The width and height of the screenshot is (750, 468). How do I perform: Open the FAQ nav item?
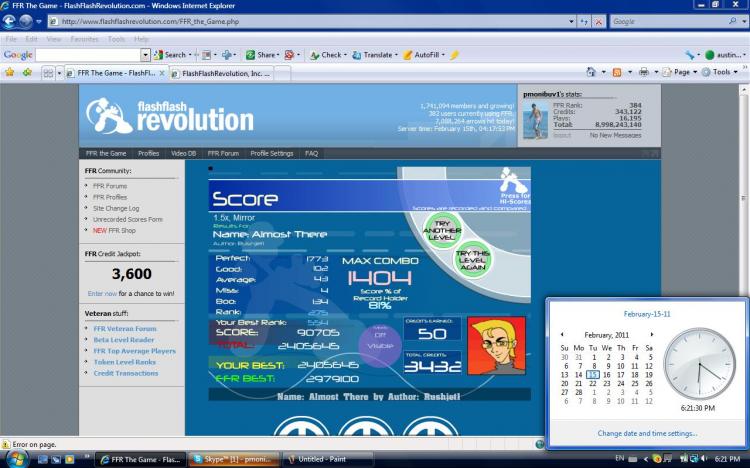coord(311,154)
